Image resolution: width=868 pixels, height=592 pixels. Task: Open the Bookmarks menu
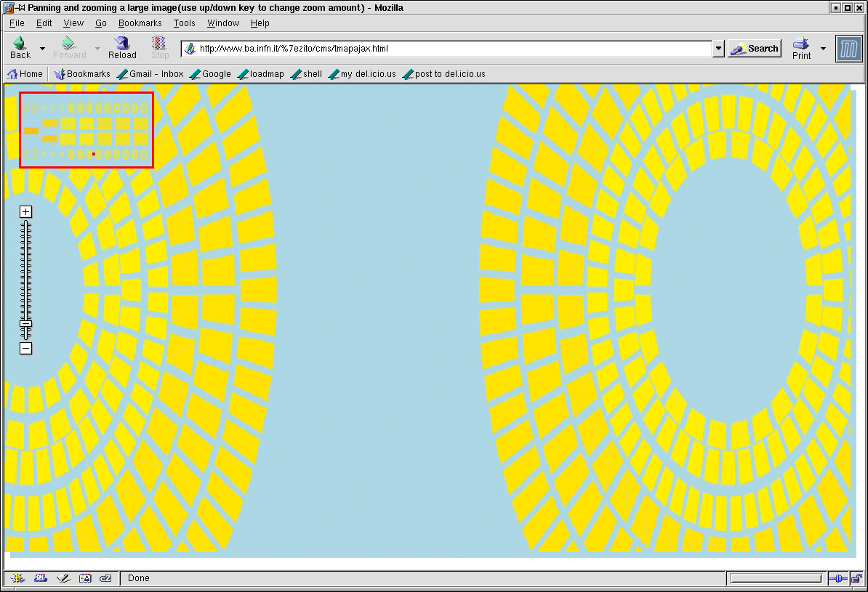(x=140, y=23)
